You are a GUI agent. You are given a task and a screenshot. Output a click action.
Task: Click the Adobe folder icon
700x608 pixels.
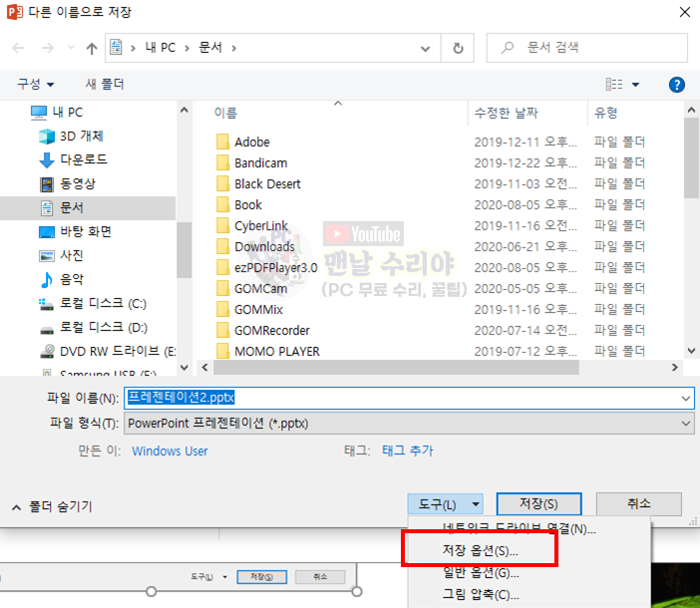pos(222,142)
